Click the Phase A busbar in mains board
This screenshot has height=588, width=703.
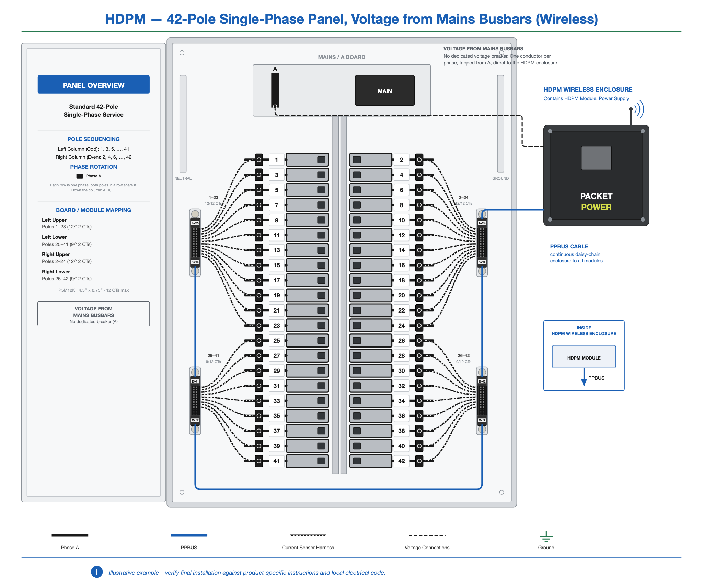(275, 90)
